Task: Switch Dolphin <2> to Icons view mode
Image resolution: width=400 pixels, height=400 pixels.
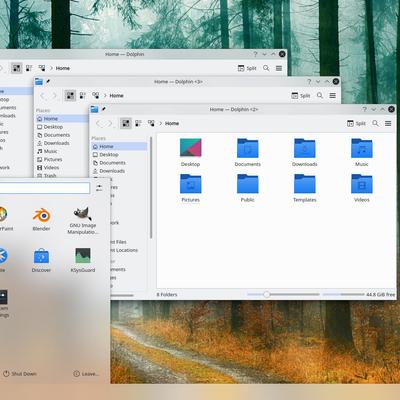Action: (126, 123)
